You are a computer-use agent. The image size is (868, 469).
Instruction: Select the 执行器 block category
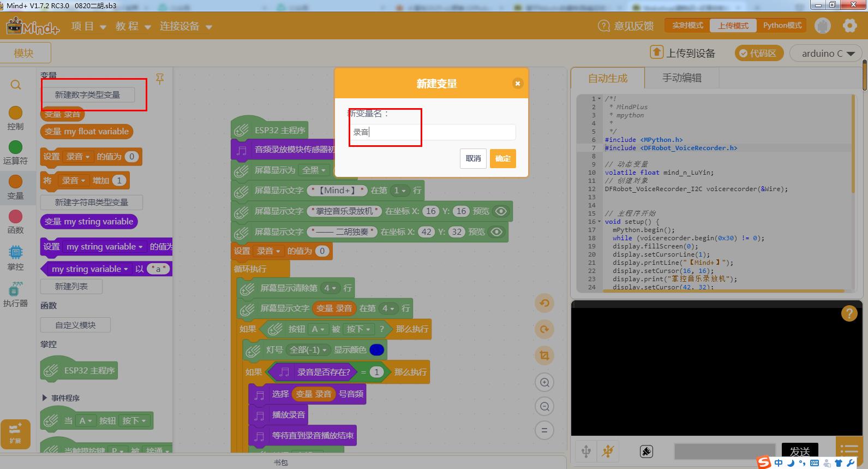15,295
